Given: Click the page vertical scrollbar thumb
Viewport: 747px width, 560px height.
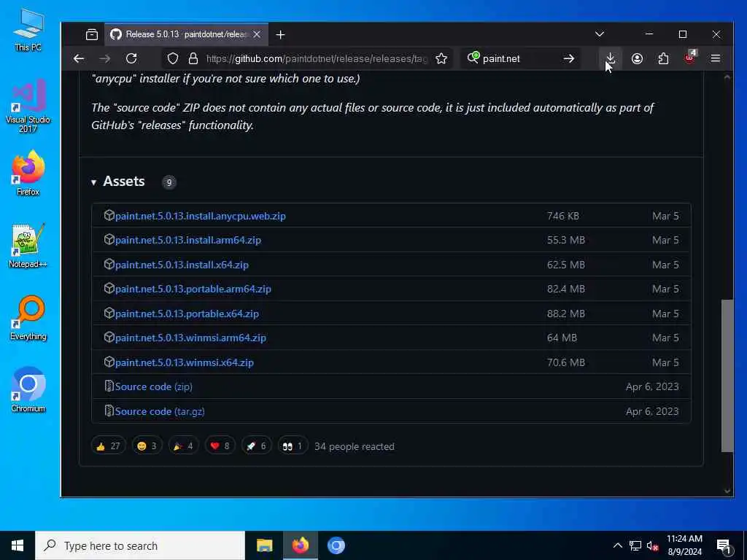Looking at the screenshot, I should (727, 376).
